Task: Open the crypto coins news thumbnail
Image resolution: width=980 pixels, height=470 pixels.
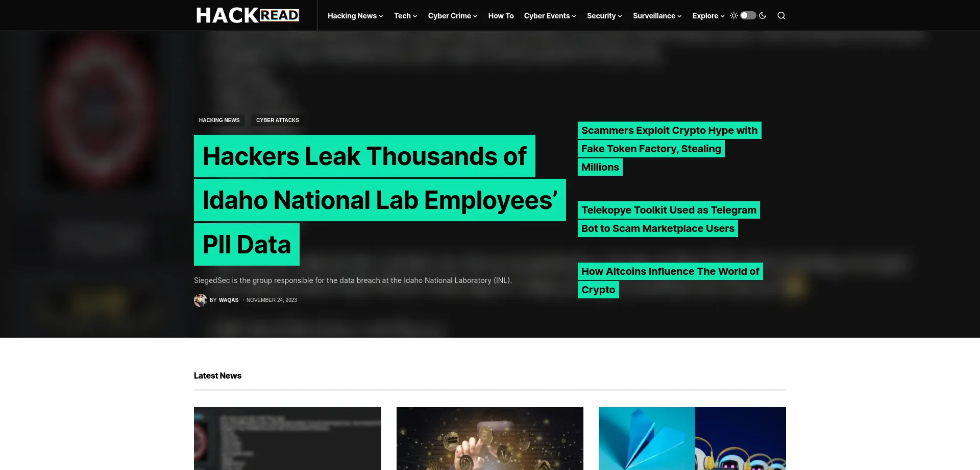Action: click(x=490, y=438)
